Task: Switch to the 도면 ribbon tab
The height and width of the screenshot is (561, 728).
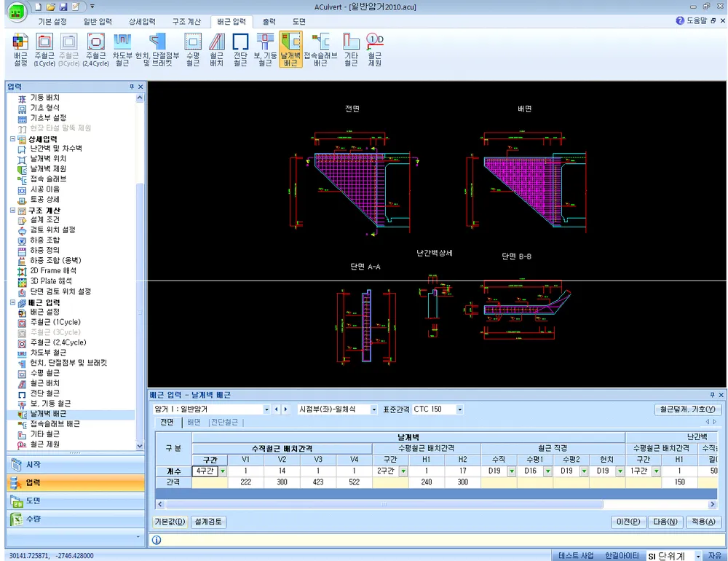Action: (x=299, y=22)
